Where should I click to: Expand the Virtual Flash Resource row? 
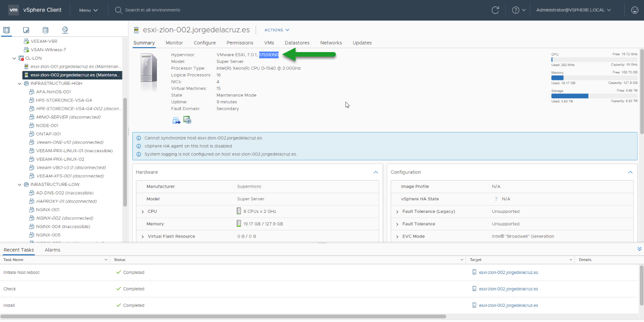(x=143, y=237)
